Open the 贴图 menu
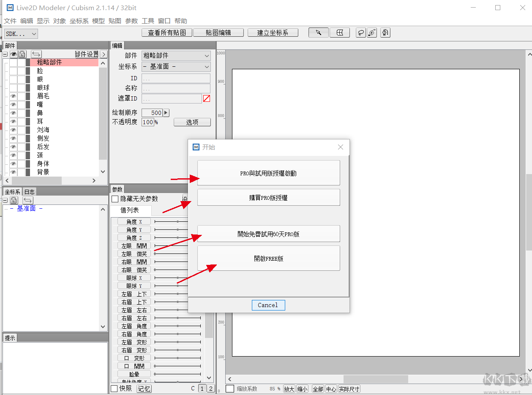532x395 pixels. point(115,21)
